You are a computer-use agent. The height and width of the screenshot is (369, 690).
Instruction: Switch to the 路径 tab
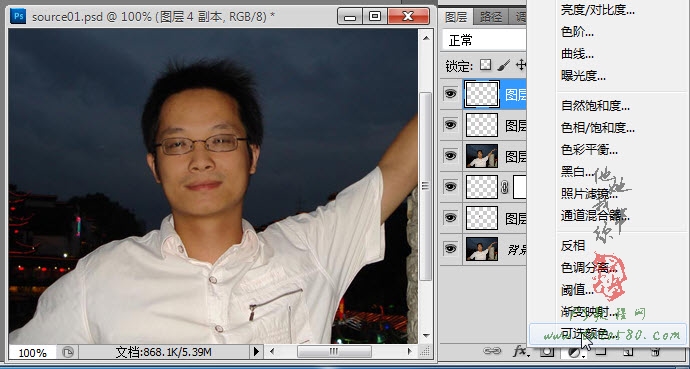tap(491, 17)
